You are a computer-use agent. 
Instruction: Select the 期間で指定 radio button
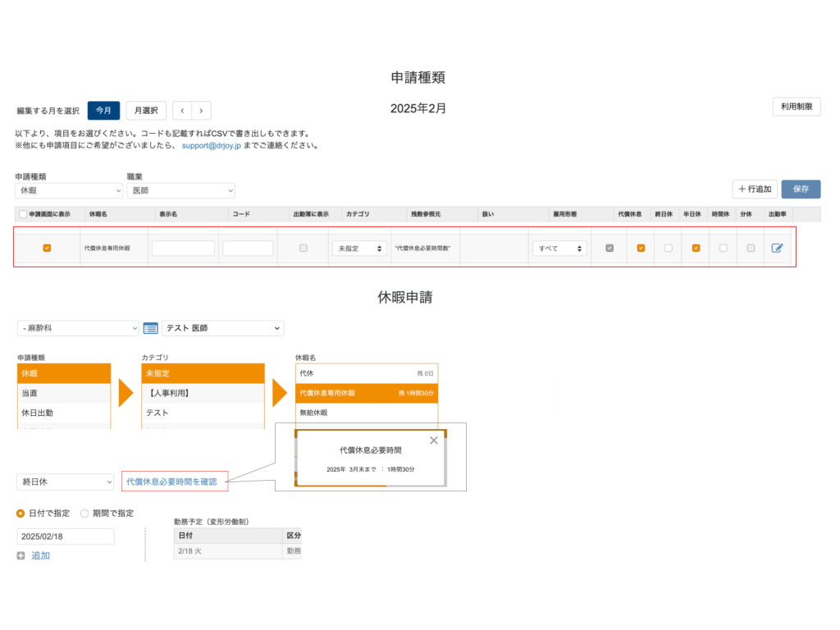click(x=84, y=514)
